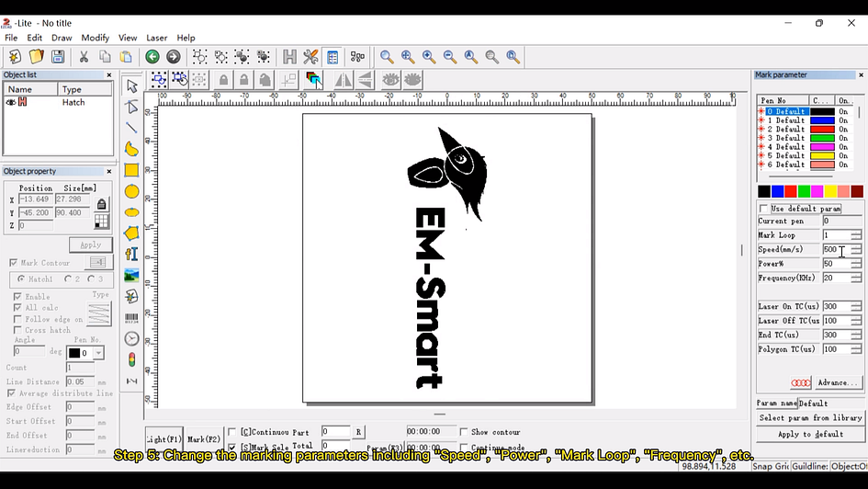Open the Laser menu
868x489 pixels.
(x=157, y=38)
